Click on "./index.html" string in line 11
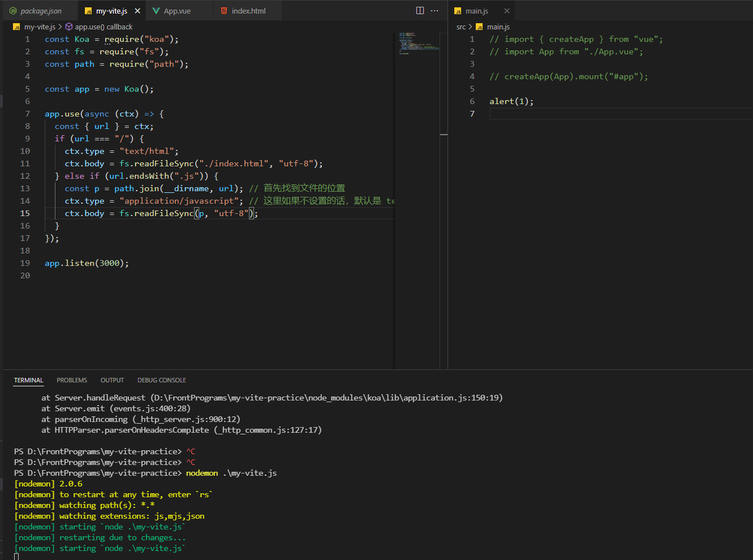 tap(234, 163)
